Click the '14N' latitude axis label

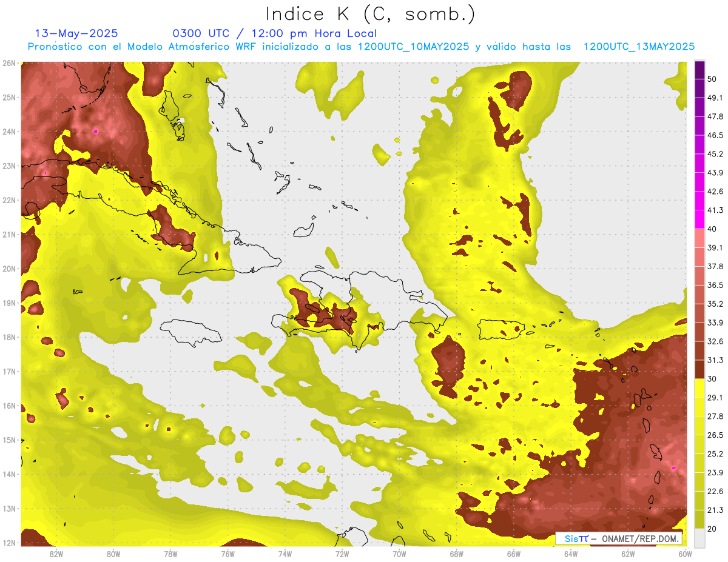coord(9,474)
